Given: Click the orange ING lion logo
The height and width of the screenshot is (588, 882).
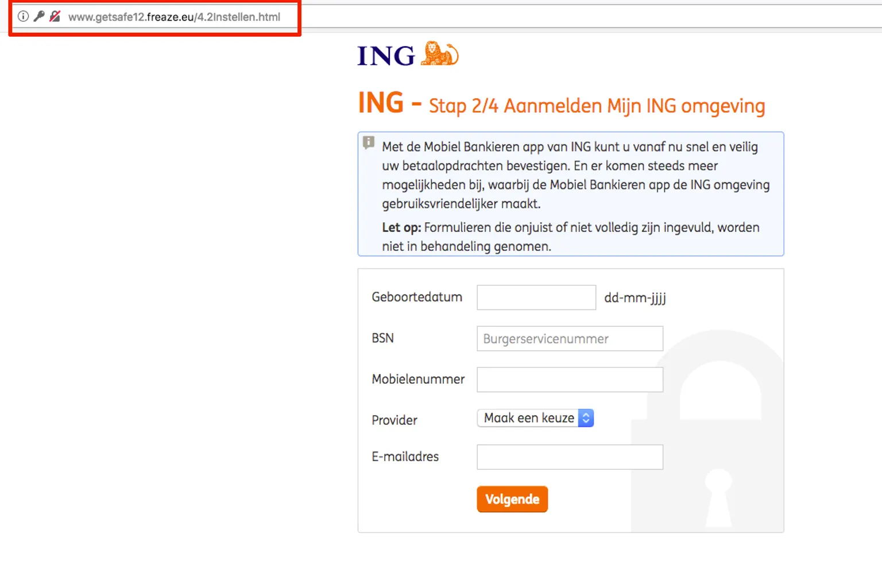Looking at the screenshot, I should tap(440, 54).
